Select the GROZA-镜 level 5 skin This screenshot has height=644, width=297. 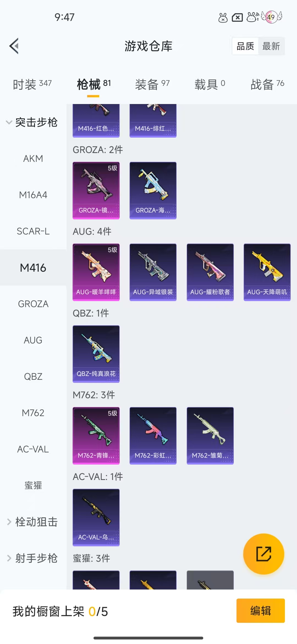tap(96, 190)
